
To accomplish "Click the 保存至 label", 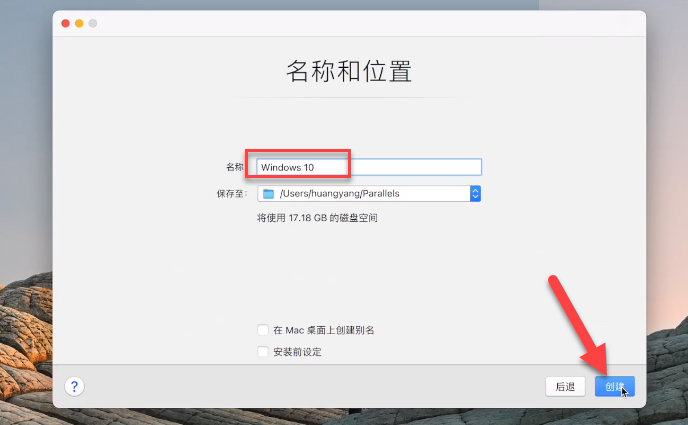I will pyautogui.click(x=232, y=193).
